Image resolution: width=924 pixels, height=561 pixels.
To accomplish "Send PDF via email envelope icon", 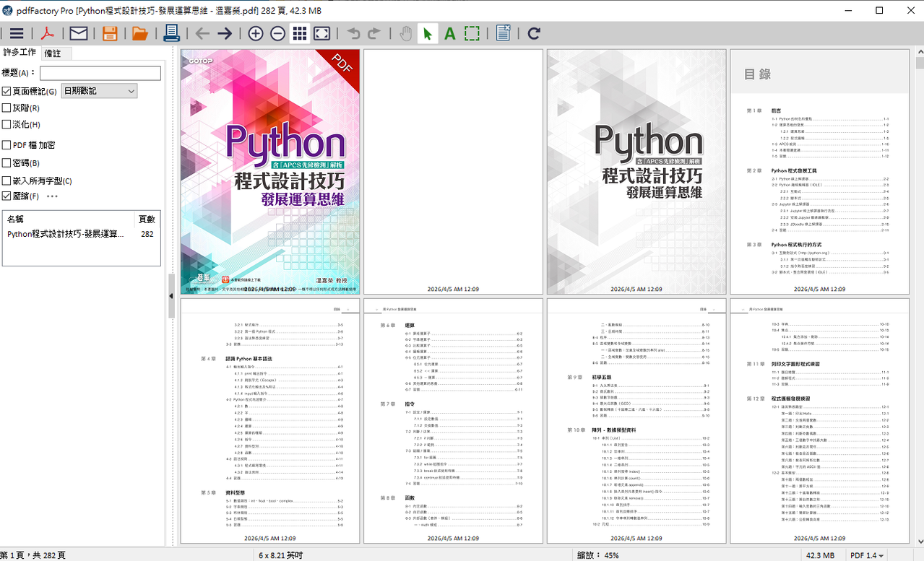I will click(78, 33).
